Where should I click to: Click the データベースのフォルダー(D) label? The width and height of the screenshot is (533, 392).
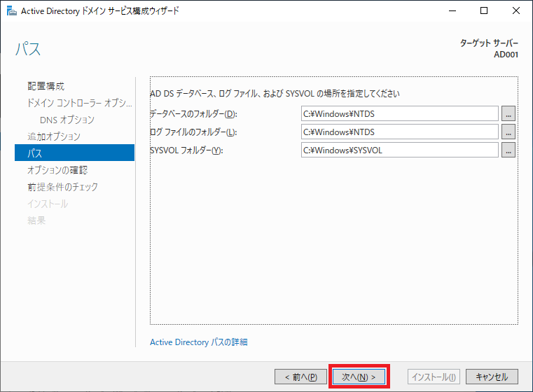pyautogui.click(x=193, y=114)
